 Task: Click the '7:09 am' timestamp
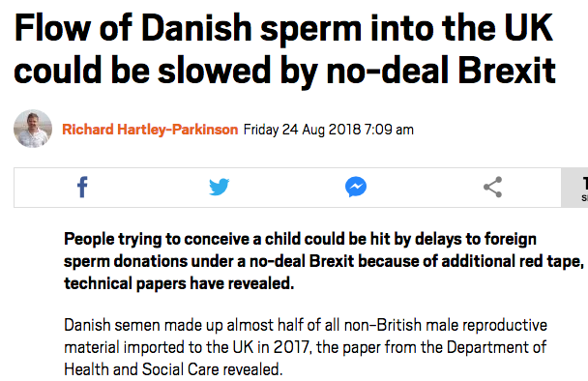click(389, 130)
